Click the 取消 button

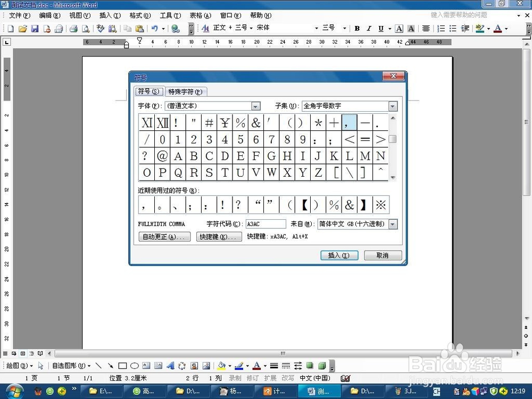[383, 255]
